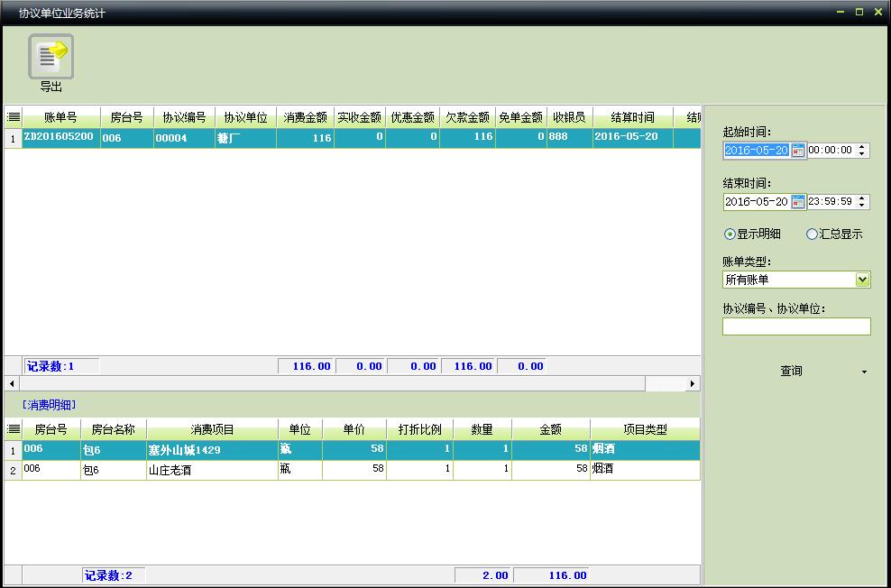This screenshot has width=891, height=588.
Task: Open the end date calendar picker
Action: (x=798, y=202)
